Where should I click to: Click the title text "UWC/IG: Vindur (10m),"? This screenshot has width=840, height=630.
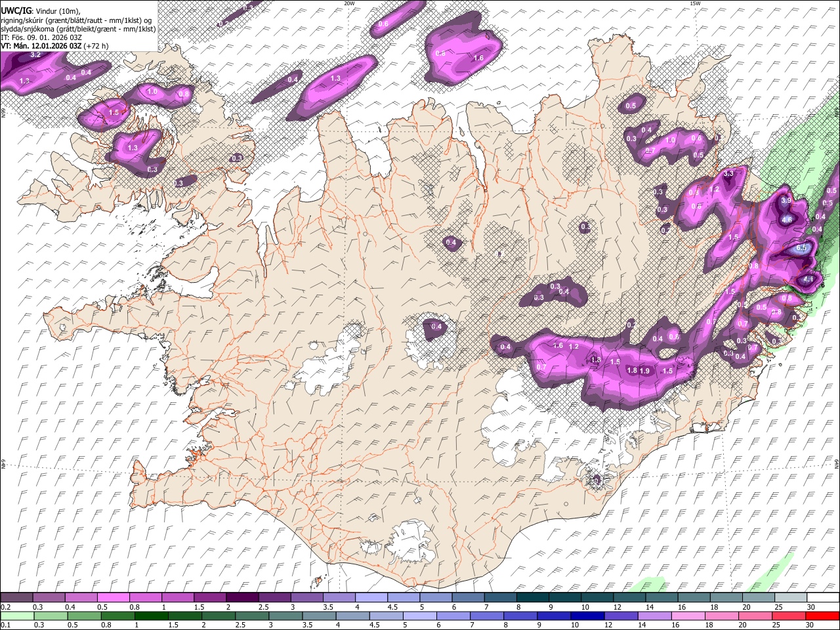pos(41,11)
